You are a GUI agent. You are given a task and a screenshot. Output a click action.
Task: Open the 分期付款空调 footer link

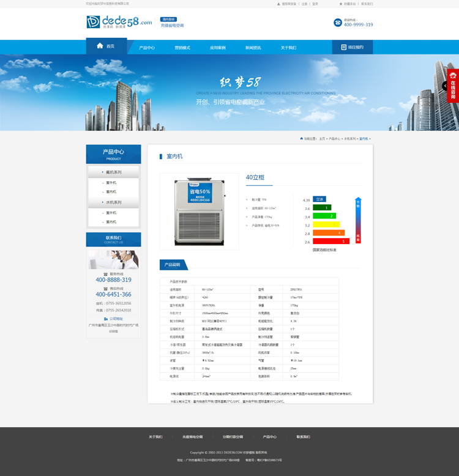coord(233,437)
